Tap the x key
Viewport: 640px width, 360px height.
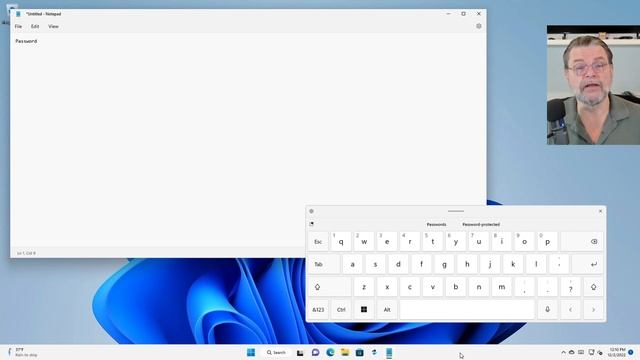tap(387, 287)
